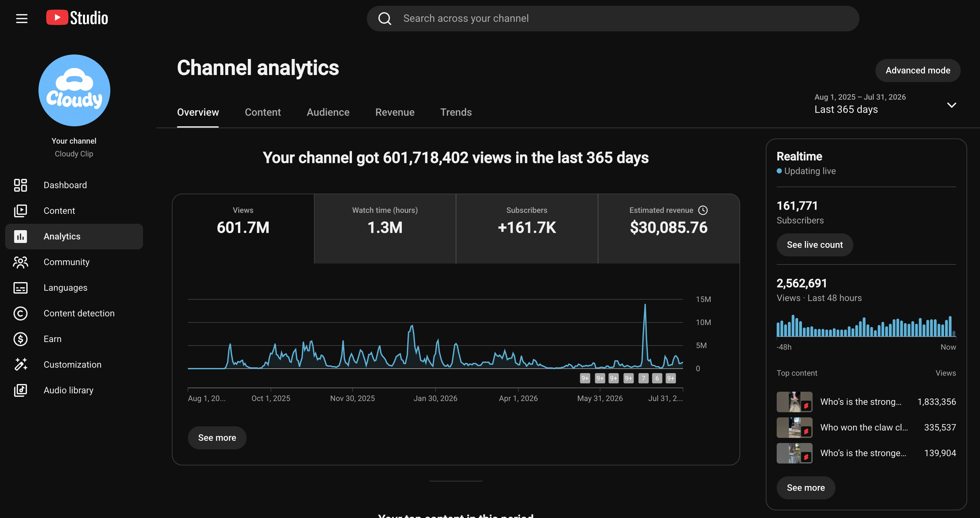Select the Watch time (hours) metric card
Screen dimensions: 980x518
tap(385, 229)
